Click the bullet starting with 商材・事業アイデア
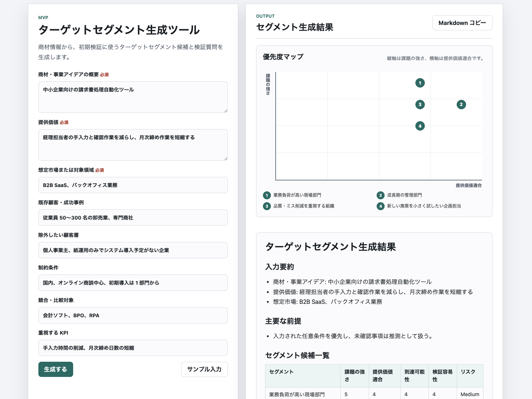 (x=352, y=282)
